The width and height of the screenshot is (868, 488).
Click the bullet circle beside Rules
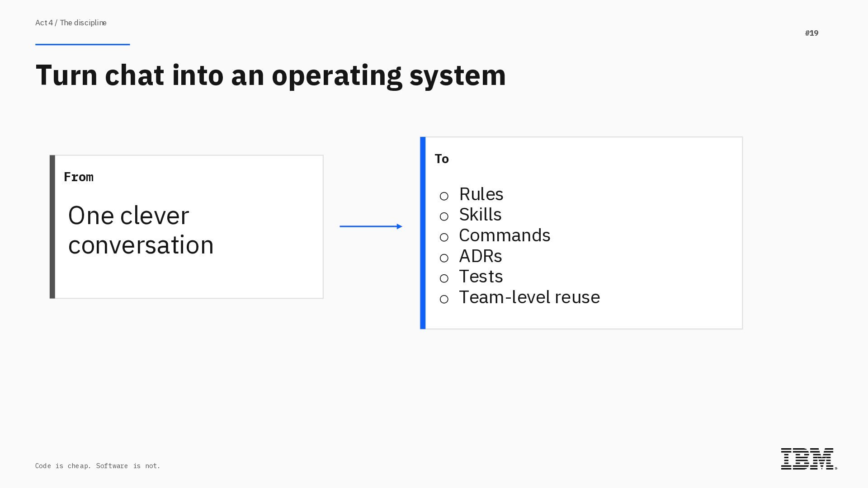coord(444,196)
